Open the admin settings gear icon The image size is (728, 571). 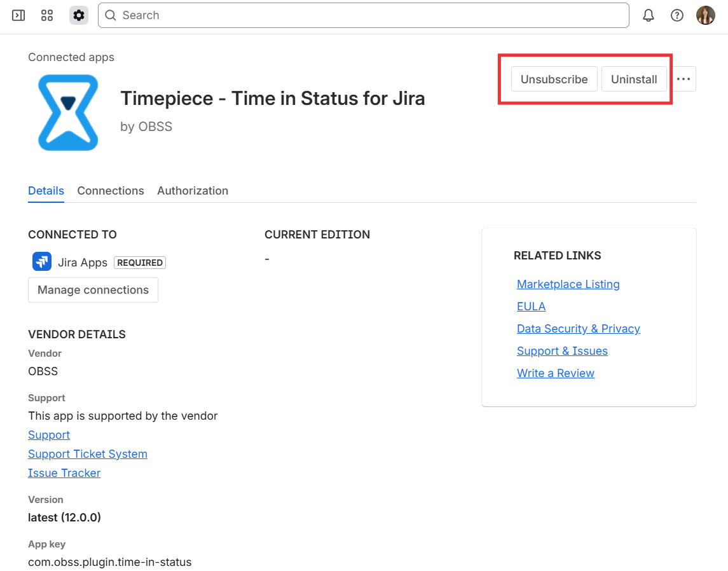click(78, 15)
